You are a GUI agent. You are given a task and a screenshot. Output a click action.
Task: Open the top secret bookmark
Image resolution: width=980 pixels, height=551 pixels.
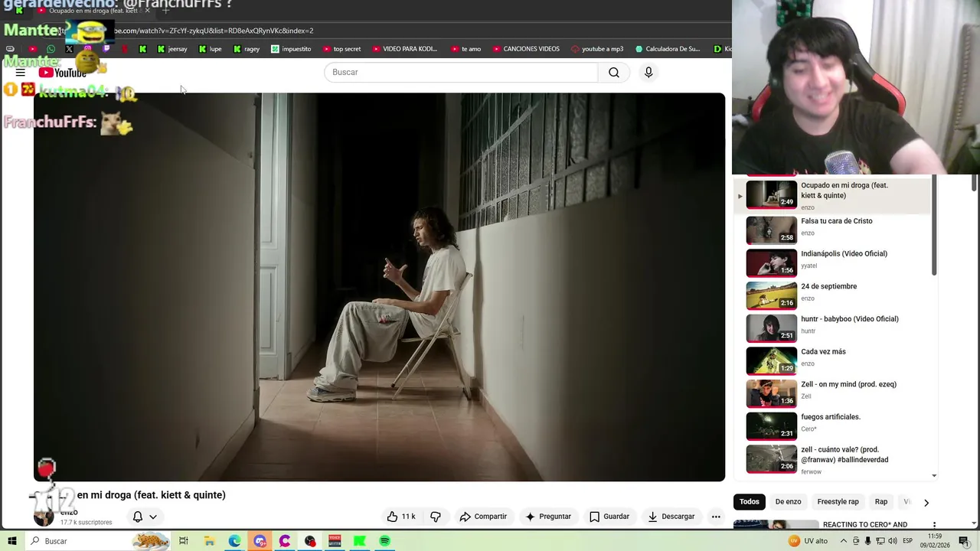(x=341, y=49)
